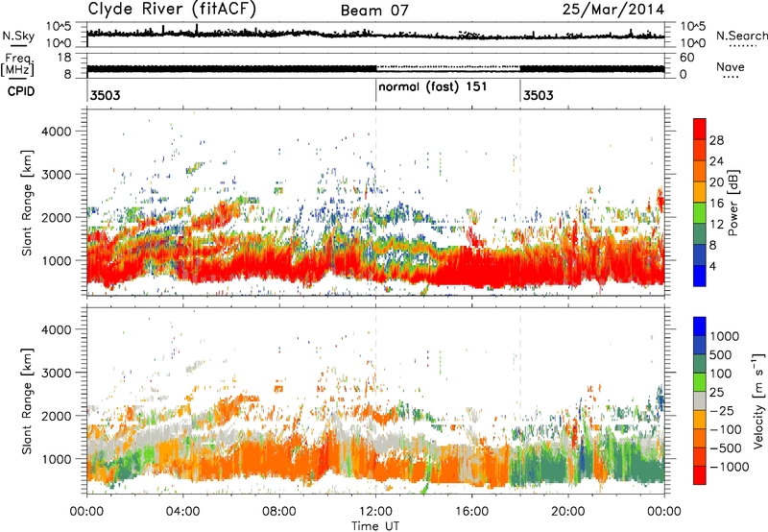Click the 'Power [dB]' colorbar title
Viewport: 768px width, 532px height.
coord(732,203)
